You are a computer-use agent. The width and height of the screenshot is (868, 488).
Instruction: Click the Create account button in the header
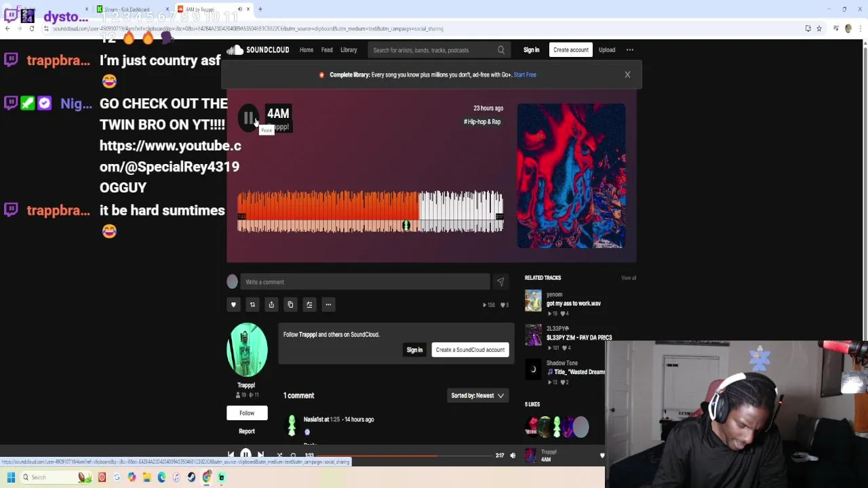coord(570,50)
